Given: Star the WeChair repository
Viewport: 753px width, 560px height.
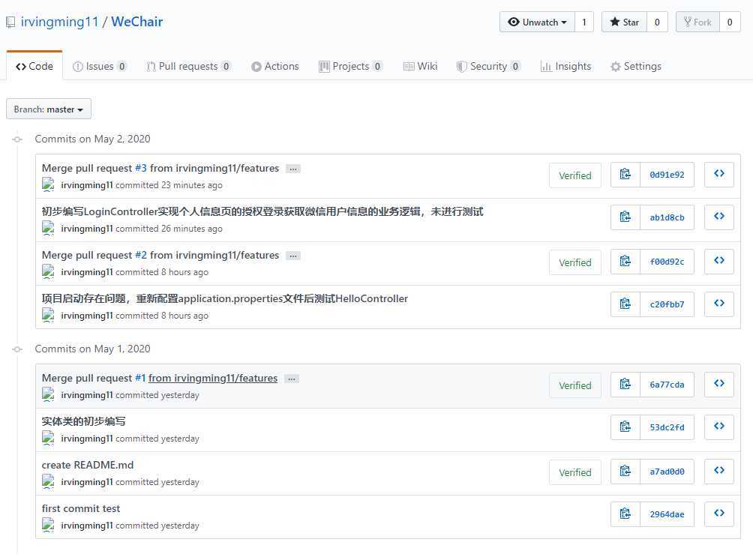Looking at the screenshot, I should 624,22.
